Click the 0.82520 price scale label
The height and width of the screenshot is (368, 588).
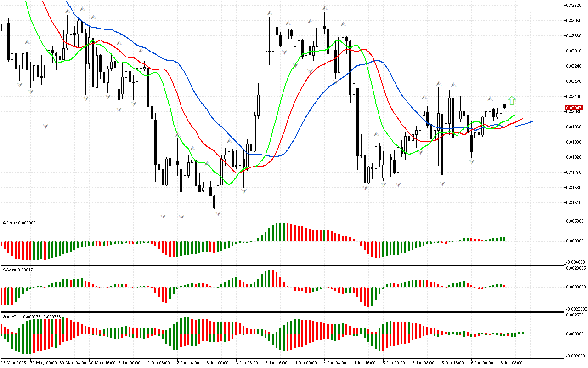574,6
